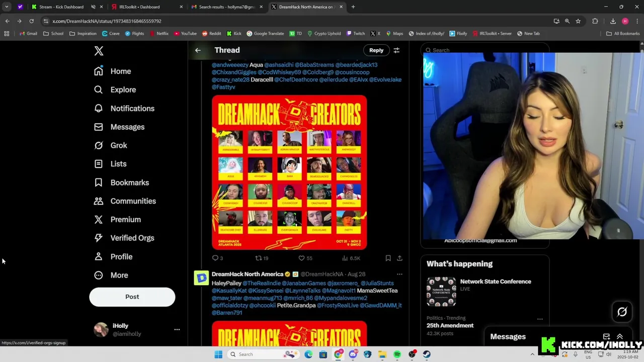Click the @TheRealIndie mention
The image size is (644, 362).
tap(262, 283)
